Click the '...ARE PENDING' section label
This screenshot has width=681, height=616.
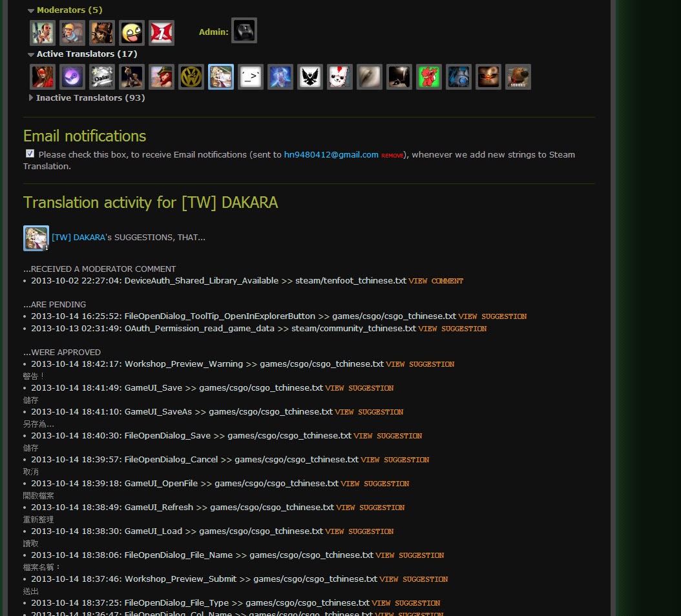click(55, 304)
